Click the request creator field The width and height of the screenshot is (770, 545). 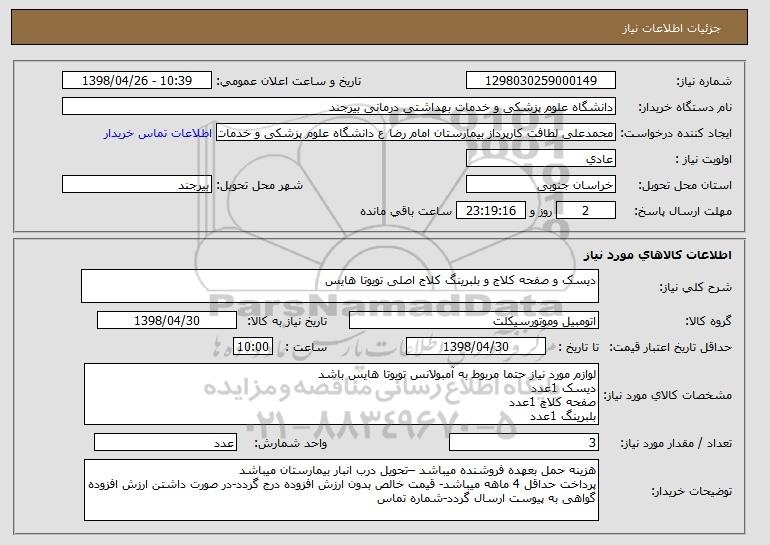[416, 133]
